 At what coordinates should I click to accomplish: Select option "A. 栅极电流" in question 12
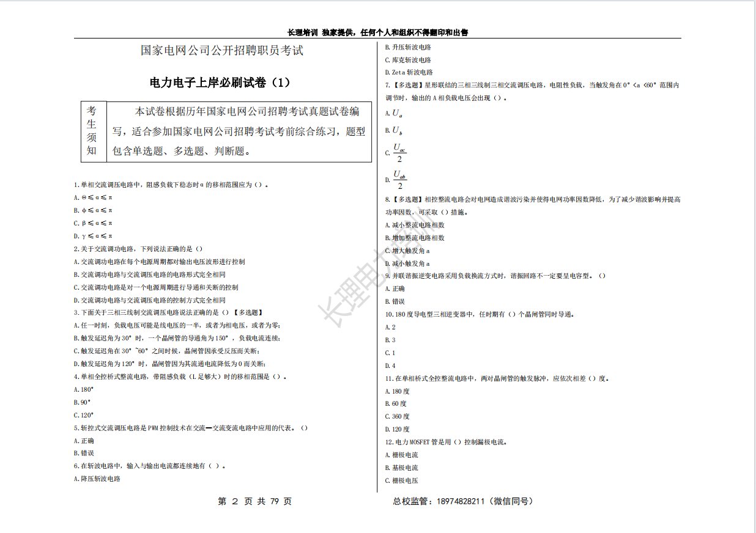click(401, 455)
